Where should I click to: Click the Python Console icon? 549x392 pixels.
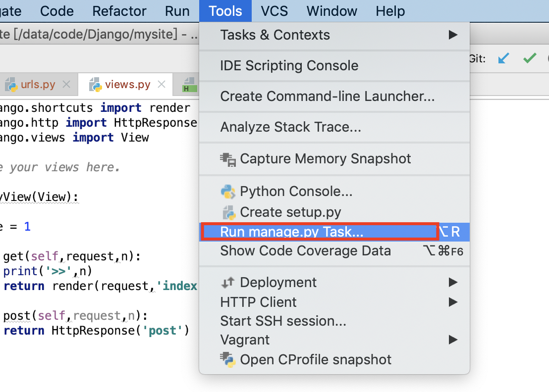click(228, 192)
